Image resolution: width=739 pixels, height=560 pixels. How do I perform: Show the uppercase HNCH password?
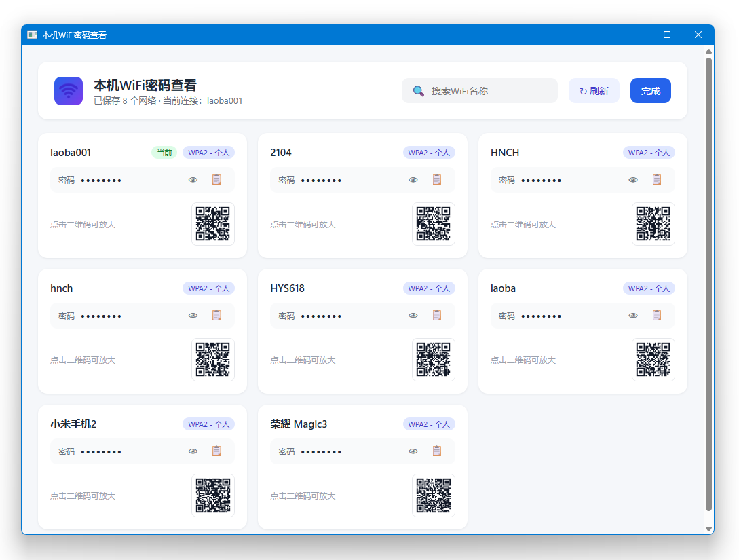633,180
